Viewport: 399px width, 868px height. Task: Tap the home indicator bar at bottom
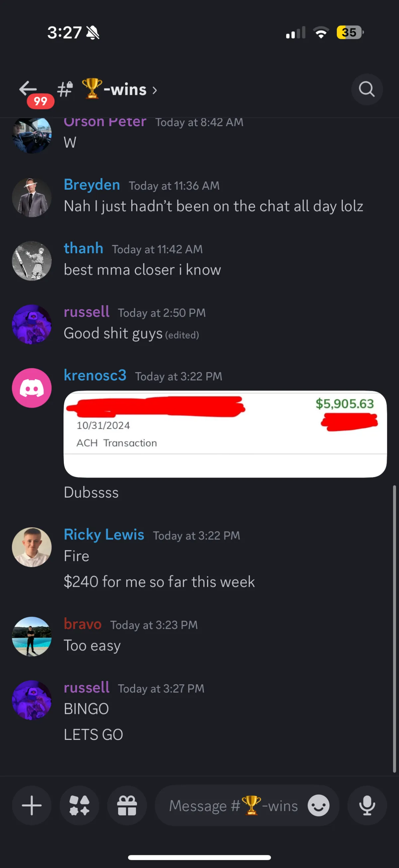pyautogui.click(x=199, y=857)
